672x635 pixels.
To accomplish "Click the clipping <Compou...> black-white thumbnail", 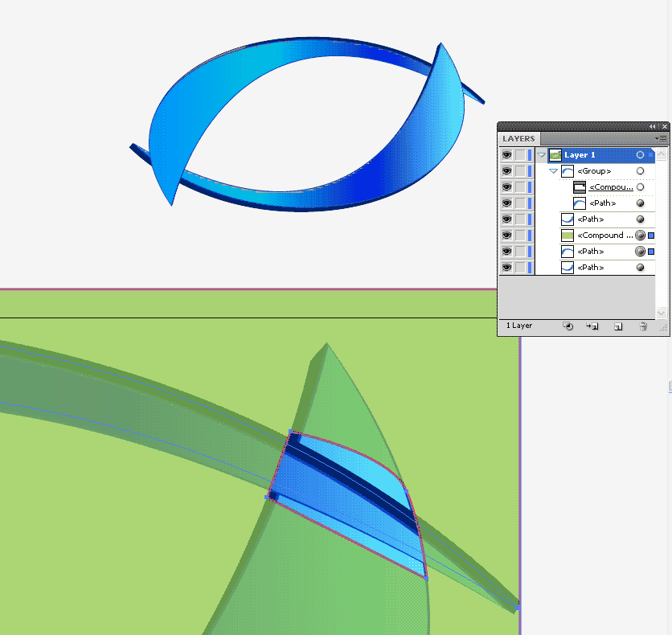I will [x=580, y=186].
